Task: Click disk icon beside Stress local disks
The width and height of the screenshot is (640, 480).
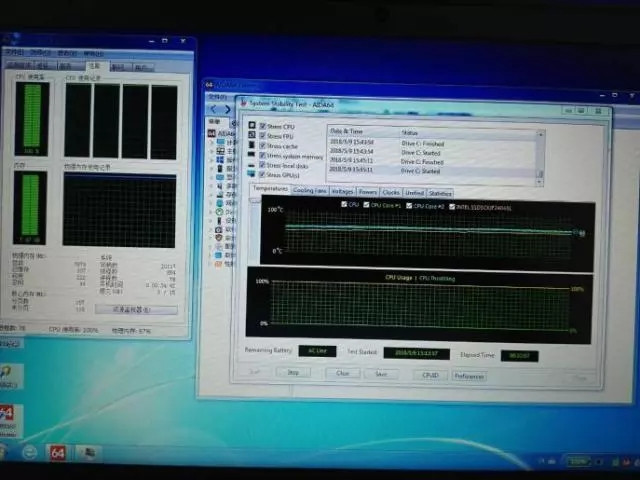Action: click(x=251, y=165)
